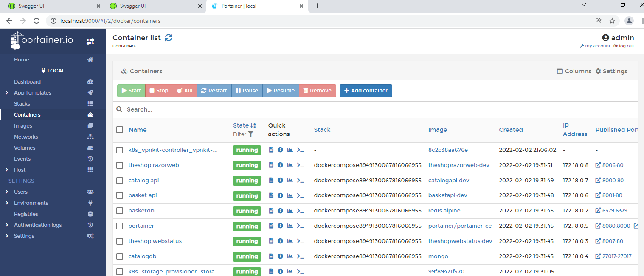Expand the App Templates sidebar chevron

[7, 93]
